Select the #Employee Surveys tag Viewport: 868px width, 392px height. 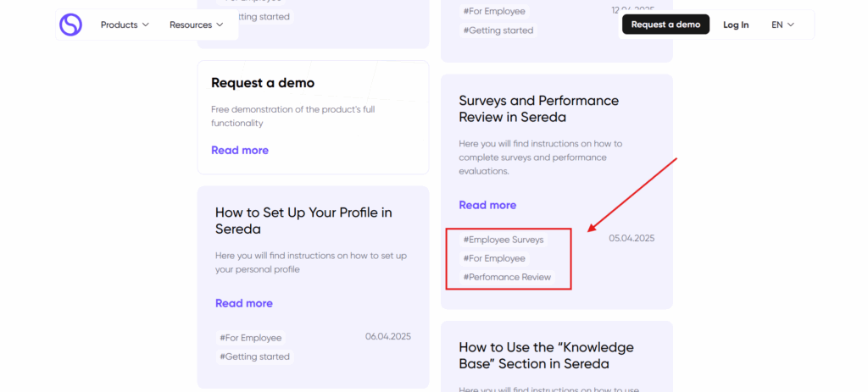point(504,240)
